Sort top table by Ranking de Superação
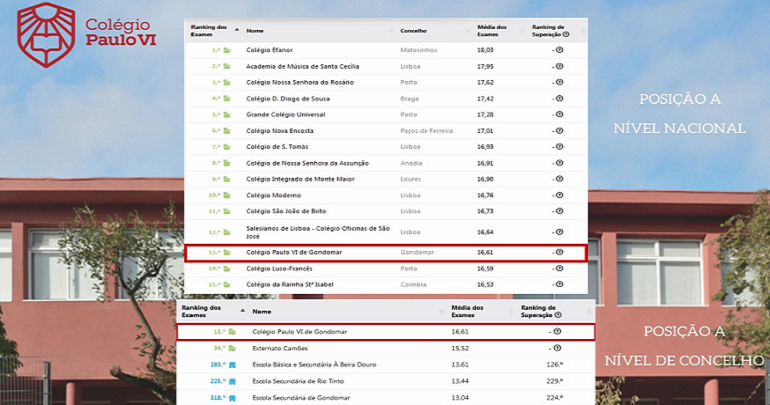This screenshot has width=770, height=405. [x=548, y=30]
